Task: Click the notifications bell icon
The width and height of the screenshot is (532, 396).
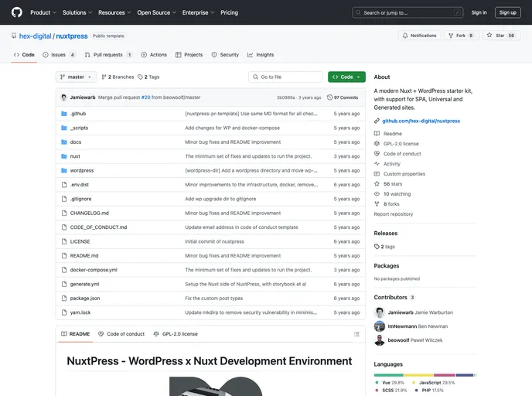Action: tap(405, 36)
